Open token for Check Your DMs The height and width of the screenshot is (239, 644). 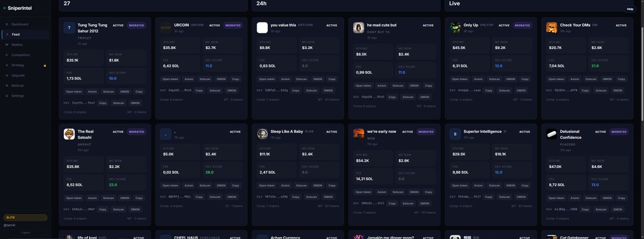pyautogui.click(x=557, y=79)
